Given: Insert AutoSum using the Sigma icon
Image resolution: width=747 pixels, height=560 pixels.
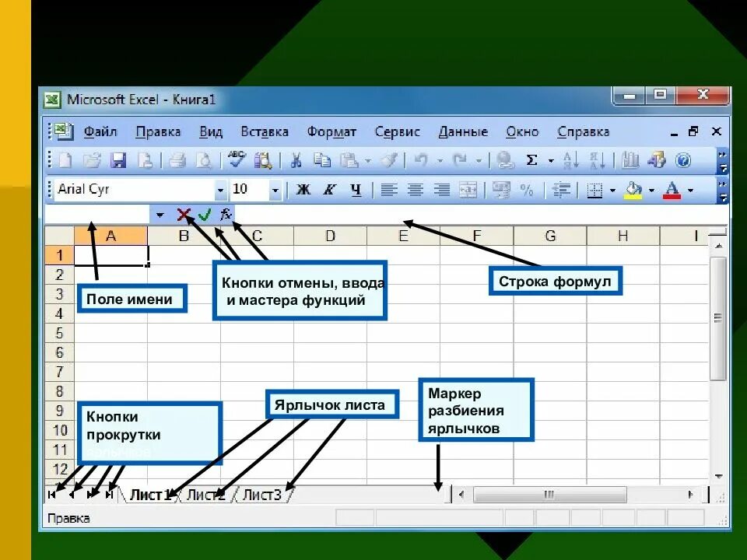Looking at the screenshot, I should 531,160.
